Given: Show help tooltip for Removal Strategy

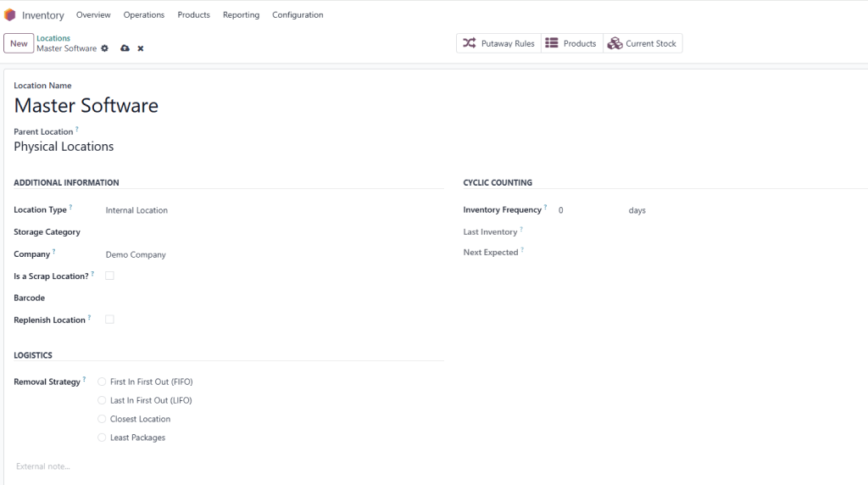Looking at the screenshot, I should (85, 380).
